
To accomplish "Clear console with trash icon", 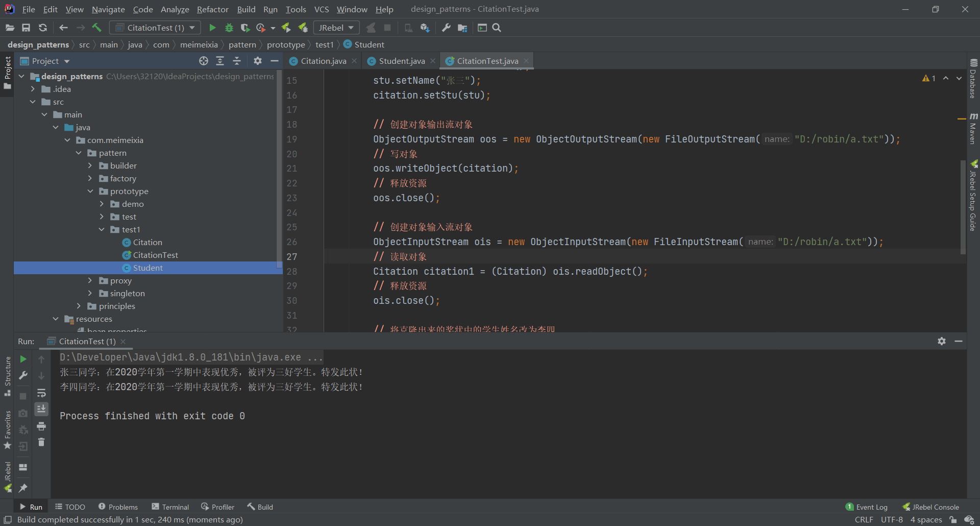I will (41, 442).
